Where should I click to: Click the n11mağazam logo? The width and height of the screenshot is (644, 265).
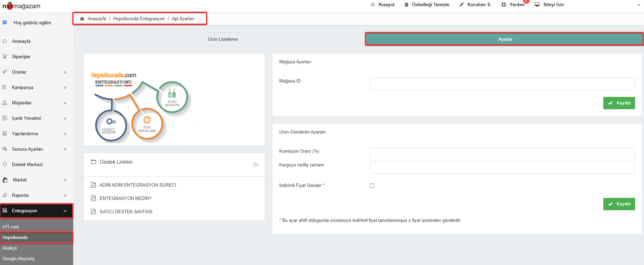tap(22, 6)
